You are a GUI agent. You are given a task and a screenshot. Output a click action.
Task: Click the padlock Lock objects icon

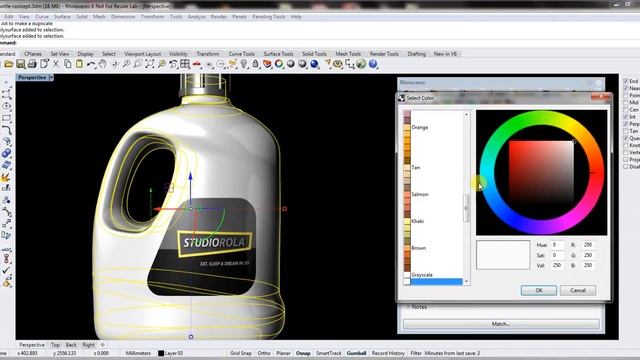[256, 64]
